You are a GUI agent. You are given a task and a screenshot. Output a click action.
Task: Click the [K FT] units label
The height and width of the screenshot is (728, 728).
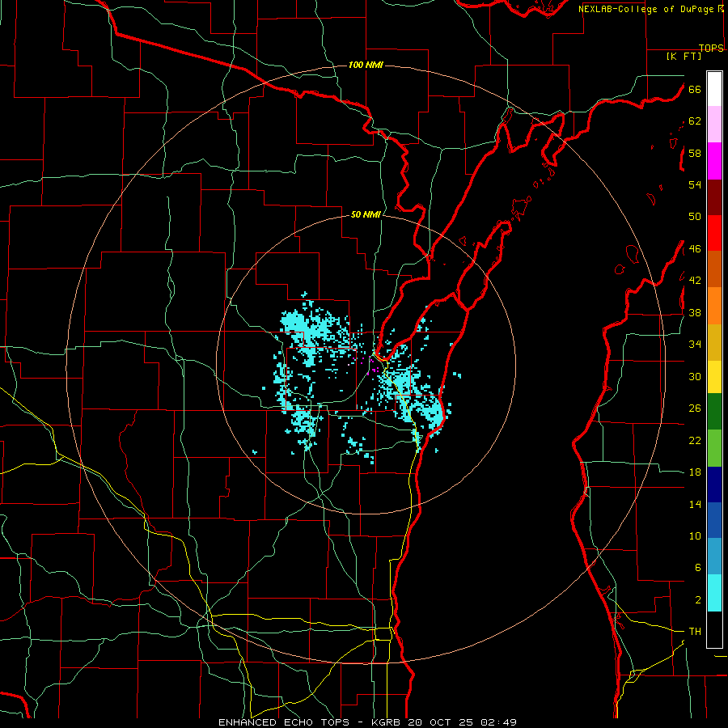point(684,56)
